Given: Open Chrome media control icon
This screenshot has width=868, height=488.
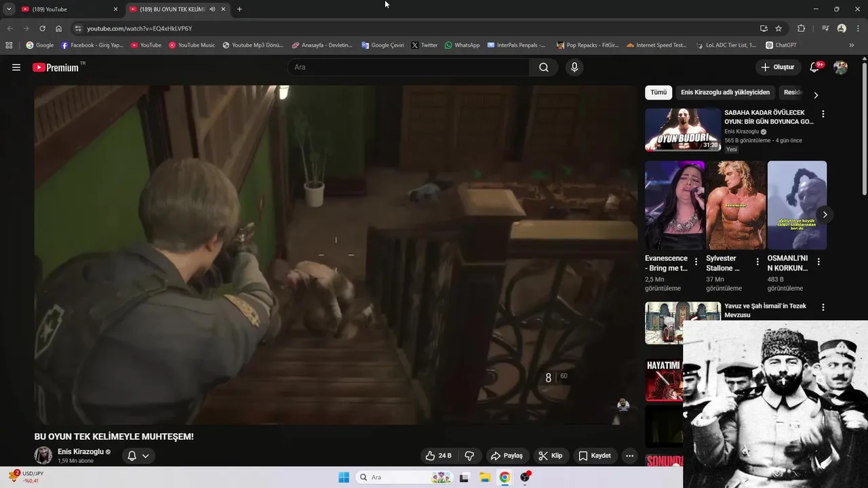Looking at the screenshot, I should (825, 28).
